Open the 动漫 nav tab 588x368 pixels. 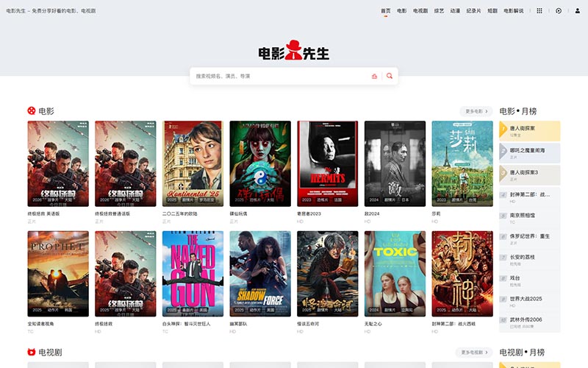(455, 11)
